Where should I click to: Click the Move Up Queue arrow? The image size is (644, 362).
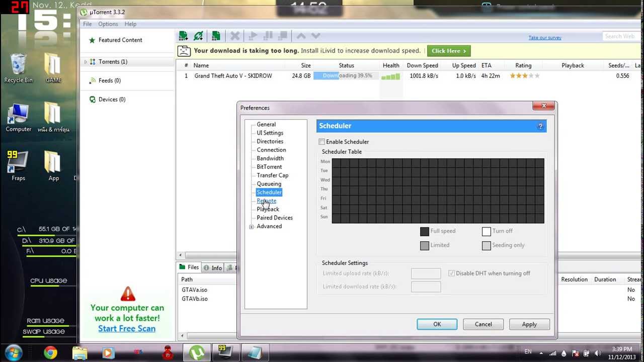click(301, 36)
